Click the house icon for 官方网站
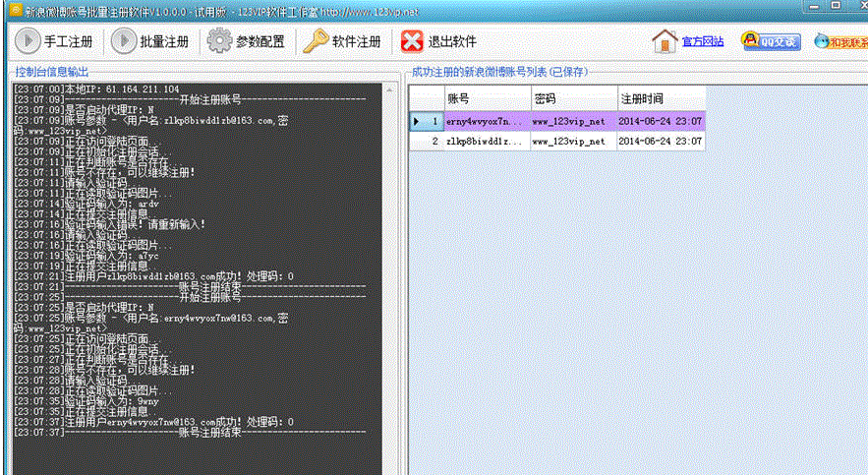 point(665,41)
